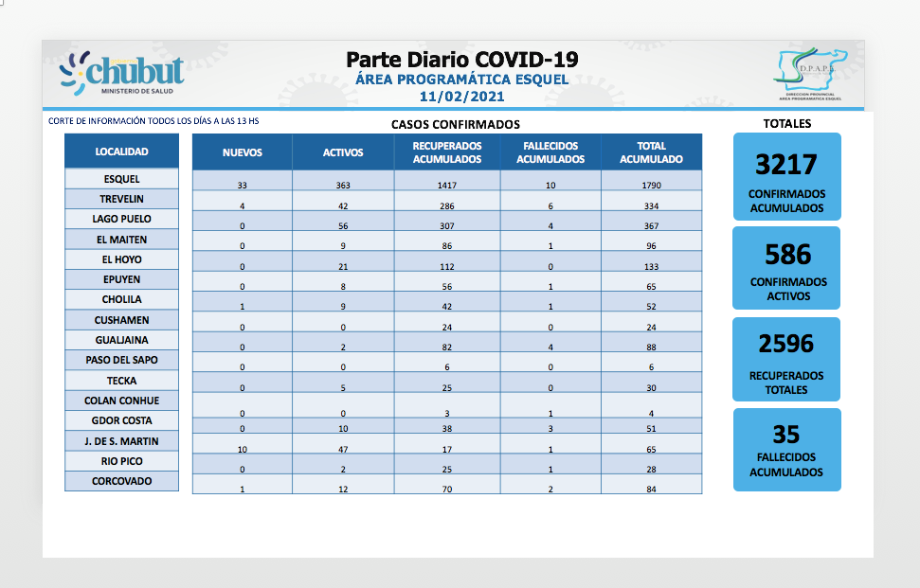Click the GUALJAINA locality row
The width and height of the screenshot is (920, 588).
point(121,340)
